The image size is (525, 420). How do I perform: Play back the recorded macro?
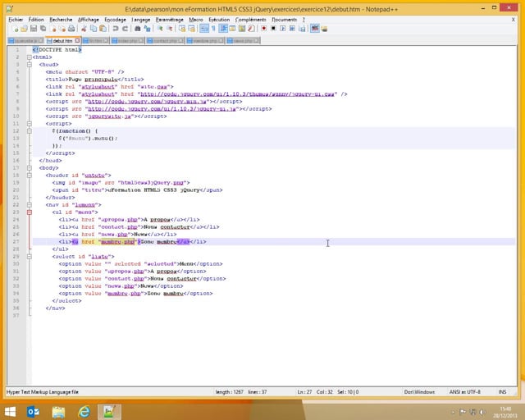pos(282,29)
